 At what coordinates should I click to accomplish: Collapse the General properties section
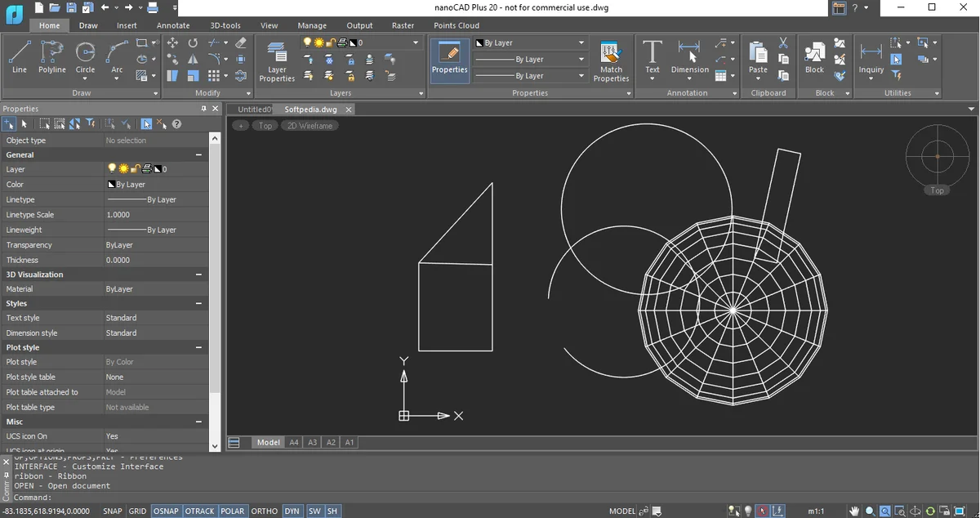coord(198,154)
